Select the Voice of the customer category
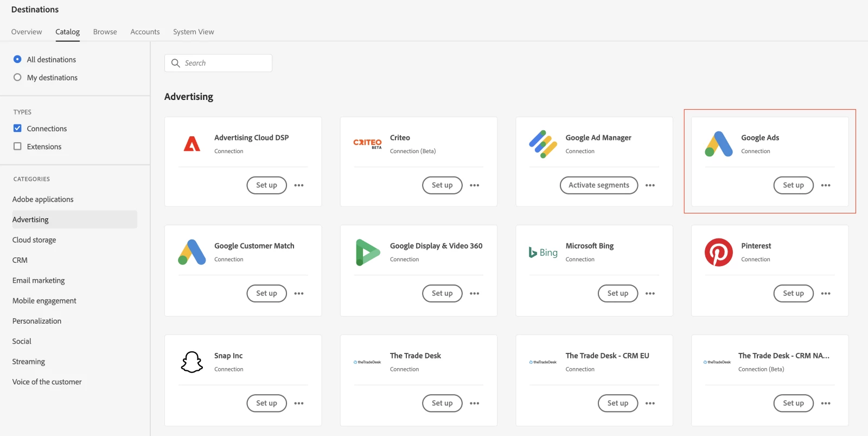This screenshot has width=868, height=436. (x=47, y=382)
